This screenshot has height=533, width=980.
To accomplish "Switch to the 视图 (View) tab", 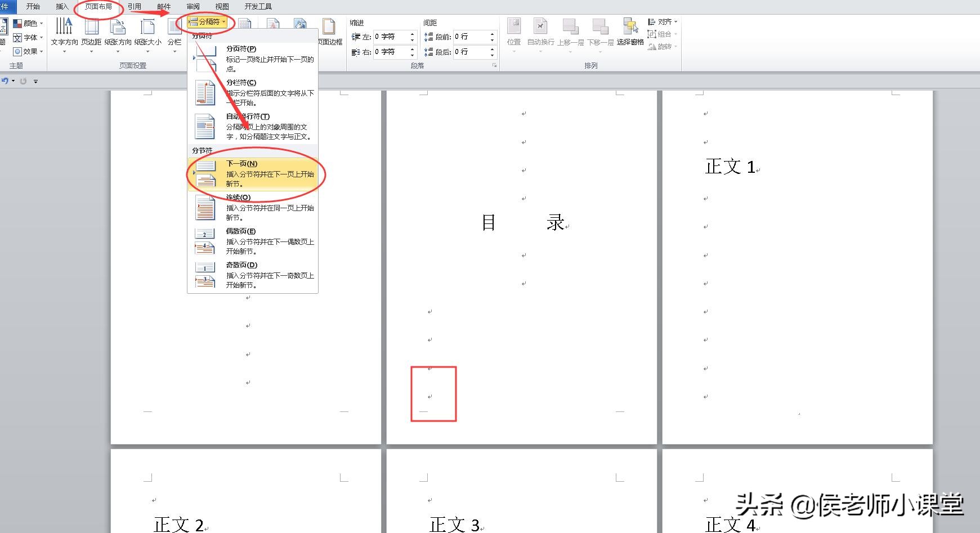I will [x=222, y=7].
